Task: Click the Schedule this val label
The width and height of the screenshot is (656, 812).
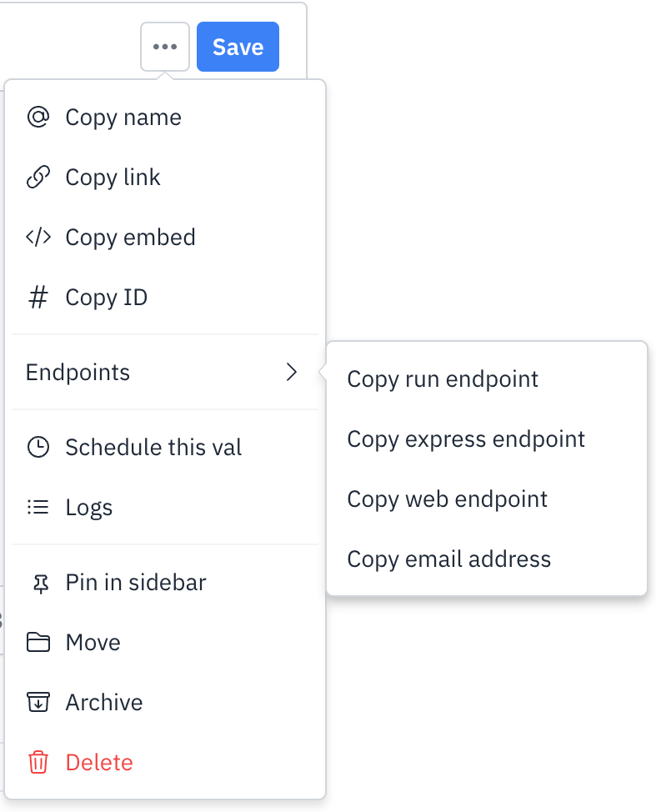Action: click(153, 447)
